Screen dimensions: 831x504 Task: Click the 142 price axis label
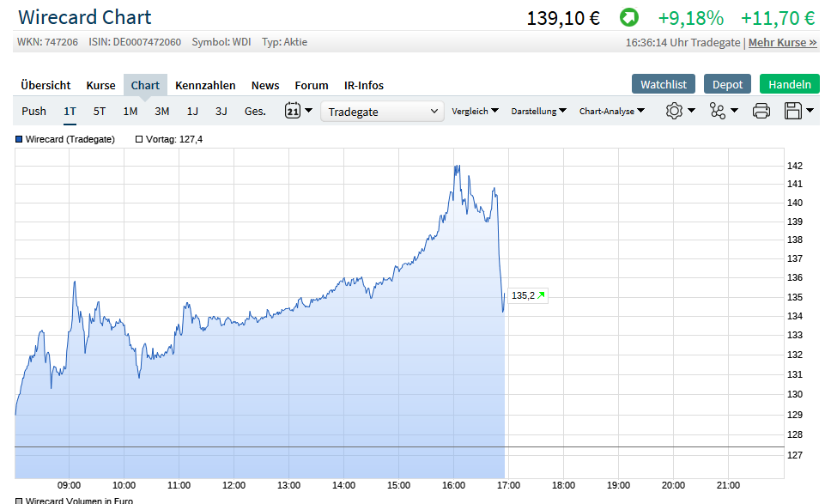[x=794, y=166]
